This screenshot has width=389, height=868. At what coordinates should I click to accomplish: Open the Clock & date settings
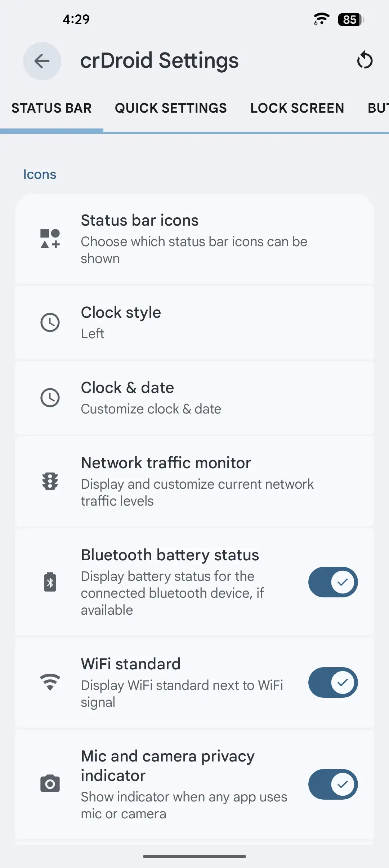(194, 398)
